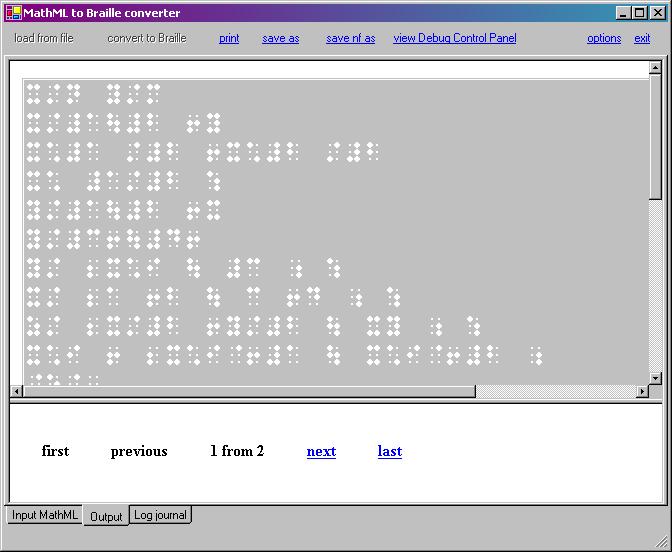Image resolution: width=672 pixels, height=552 pixels.
Task: Click the MathML app icon in title bar
Action: click(x=14, y=13)
